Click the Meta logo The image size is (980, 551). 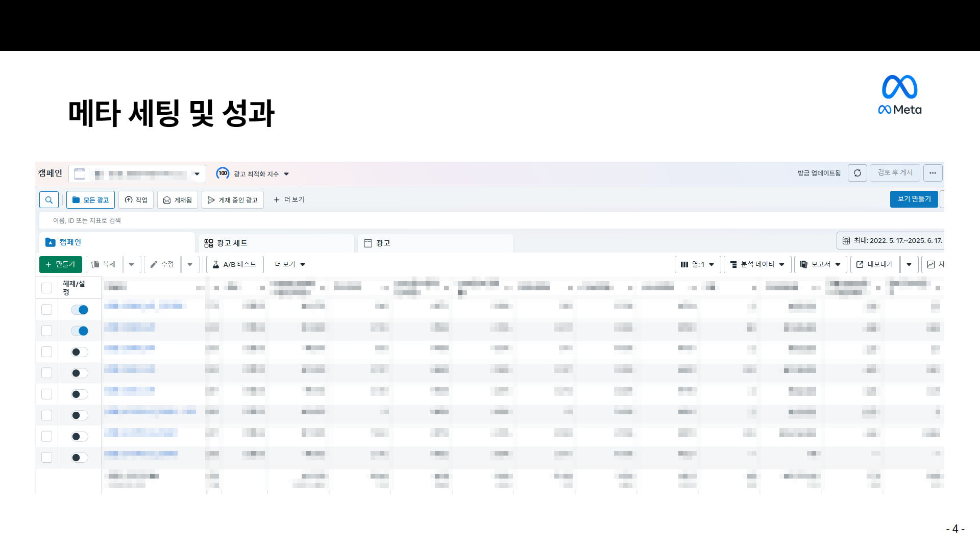coord(899,95)
